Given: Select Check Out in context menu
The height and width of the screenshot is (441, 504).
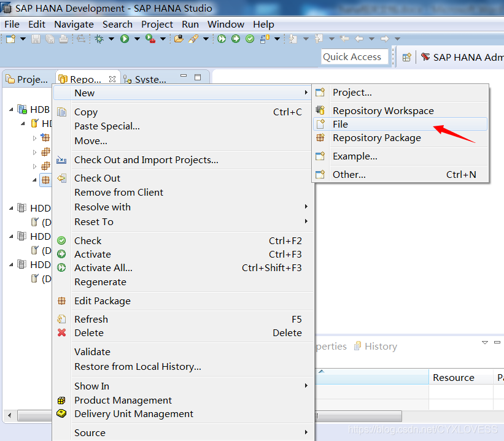Looking at the screenshot, I should tap(183, 178).
